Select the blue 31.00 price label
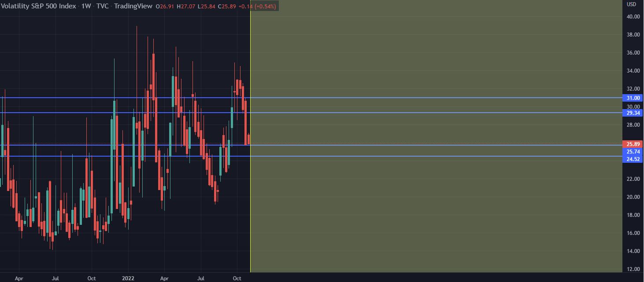Image resolution: width=644 pixels, height=282 pixels. coord(633,98)
